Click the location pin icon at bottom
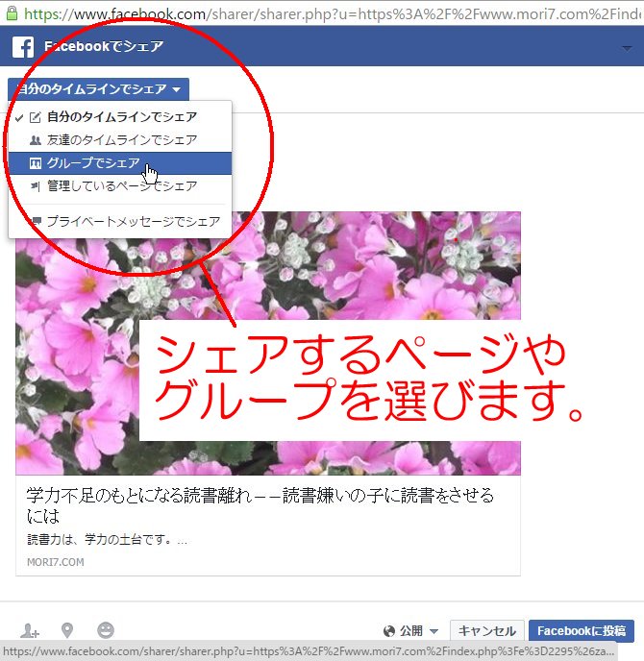644x661 pixels. click(x=67, y=630)
